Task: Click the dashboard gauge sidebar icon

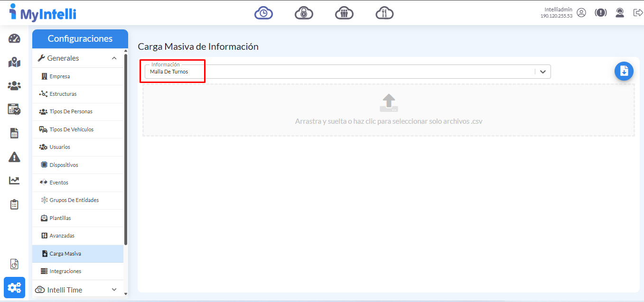Action: click(x=14, y=39)
